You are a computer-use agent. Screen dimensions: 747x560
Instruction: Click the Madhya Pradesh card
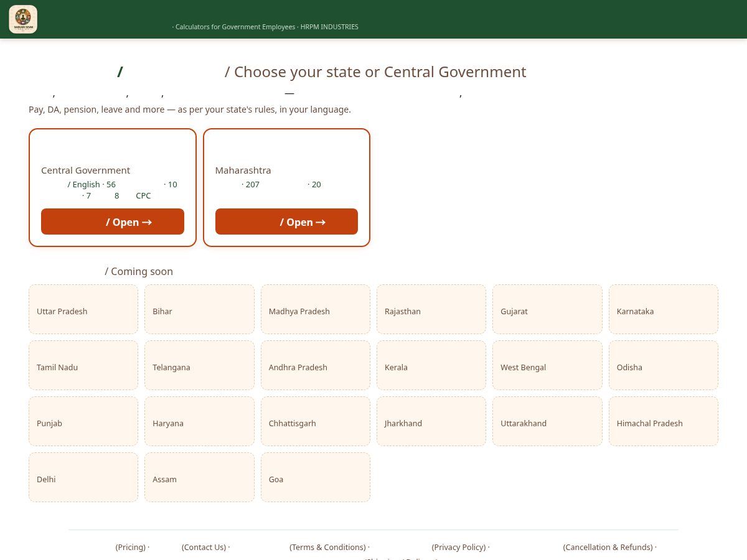pos(316,309)
